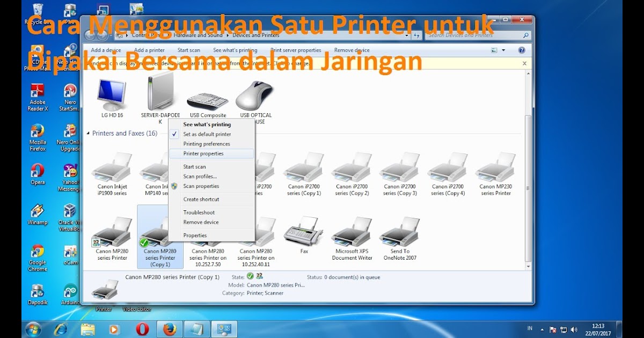This screenshot has height=338, width=644.
Task: Click the IN input language indicator
Action: tap(530, 328)
